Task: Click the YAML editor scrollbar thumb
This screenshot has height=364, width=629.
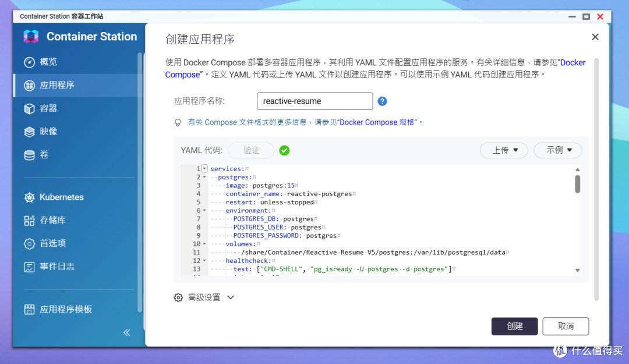Action: (578, 184)
